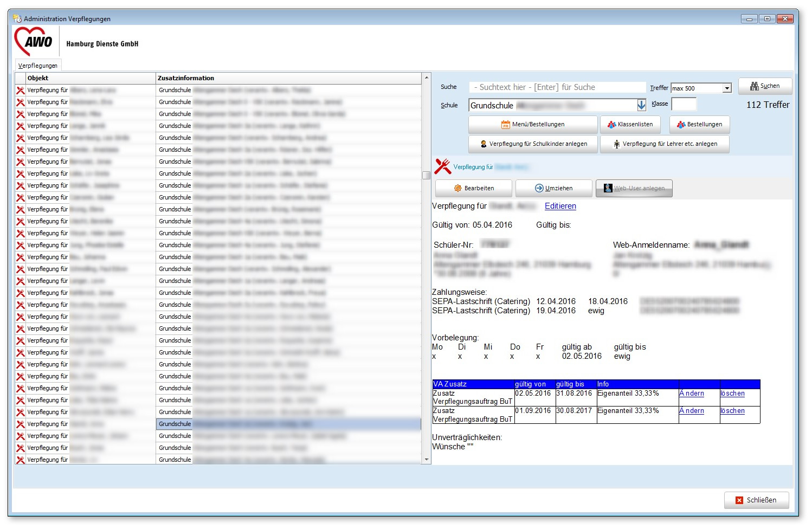The image size is (812, 529).
Task: Click the Menü/Bestellungen calendar icon
Action: (x=505, y=125)
